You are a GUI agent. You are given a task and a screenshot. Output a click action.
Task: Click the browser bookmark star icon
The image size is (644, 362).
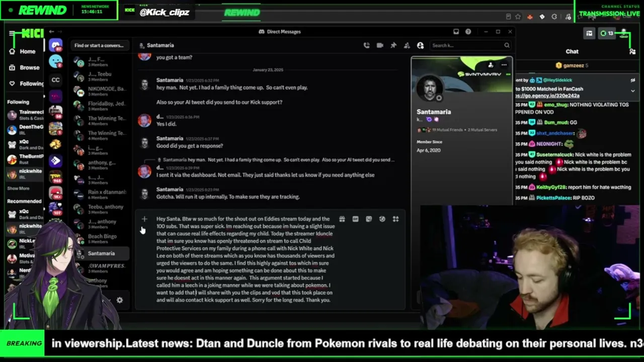click(x=517, y=17)
